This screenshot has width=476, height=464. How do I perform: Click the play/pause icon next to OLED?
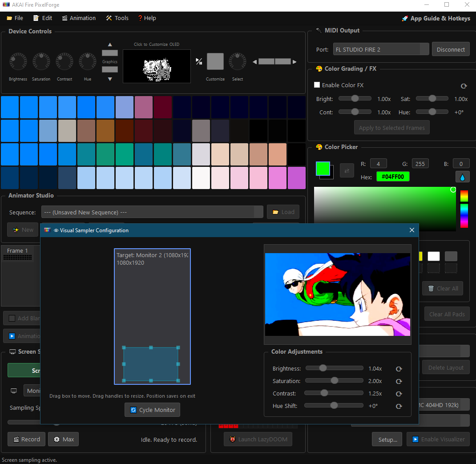[x=199, y=61]
